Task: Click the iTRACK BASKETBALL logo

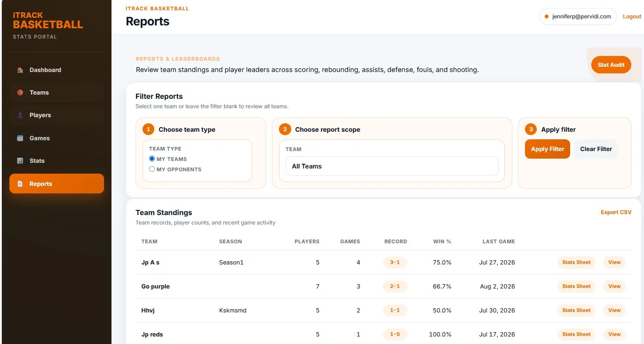Action: (x=48, y=21)
